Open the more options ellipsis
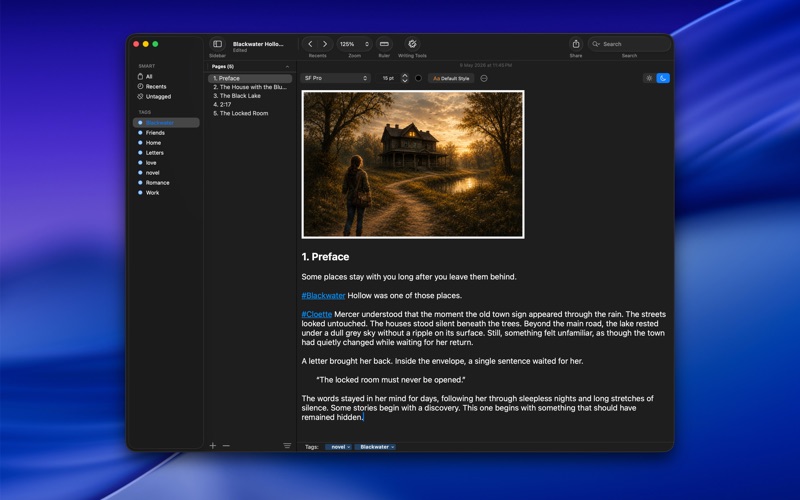This screenshot has width=800, height=500. click(x=484, y=78)
